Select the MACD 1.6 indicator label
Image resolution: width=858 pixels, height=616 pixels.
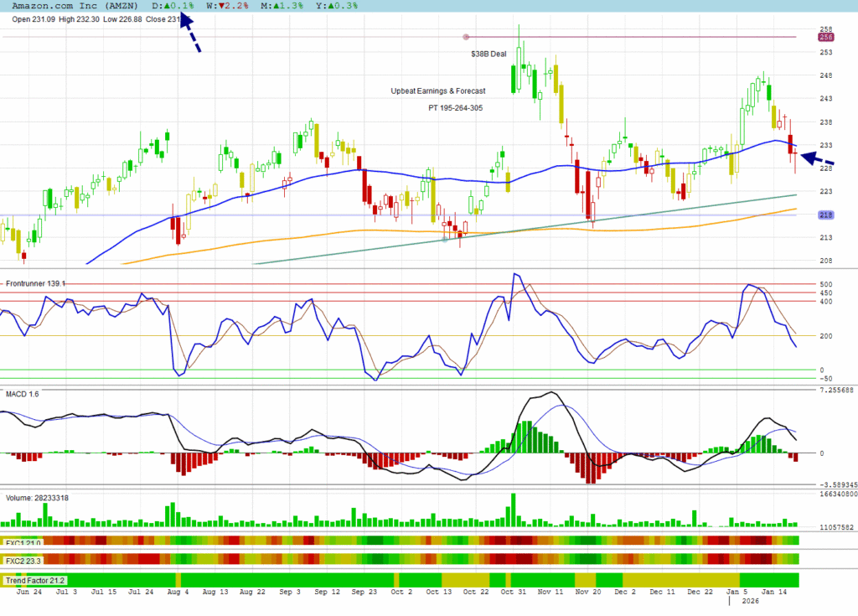(23, 393)
